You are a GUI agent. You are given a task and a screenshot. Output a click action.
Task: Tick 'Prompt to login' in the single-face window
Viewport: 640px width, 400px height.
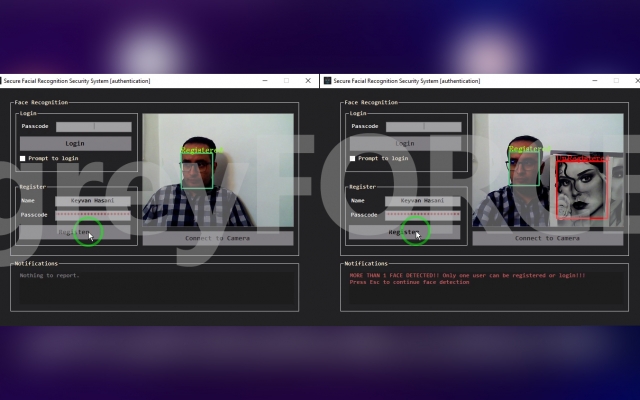tap(23, 158)
